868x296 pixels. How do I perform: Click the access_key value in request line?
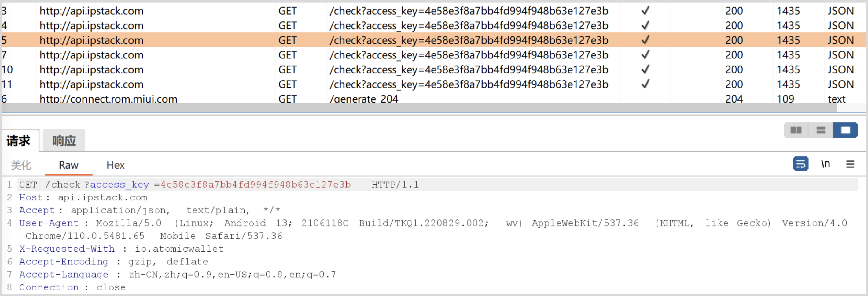(x=256, y=185)
